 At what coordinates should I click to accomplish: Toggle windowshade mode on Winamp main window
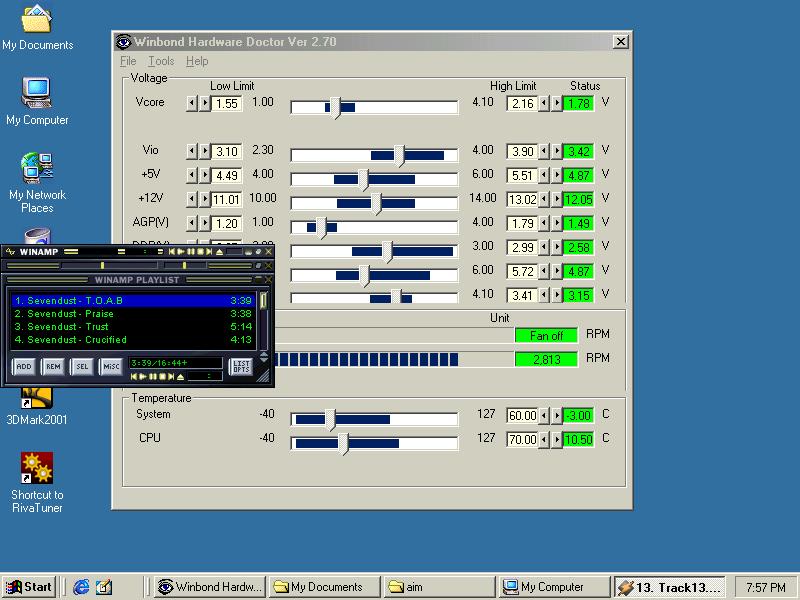click(x=258, y=252)
